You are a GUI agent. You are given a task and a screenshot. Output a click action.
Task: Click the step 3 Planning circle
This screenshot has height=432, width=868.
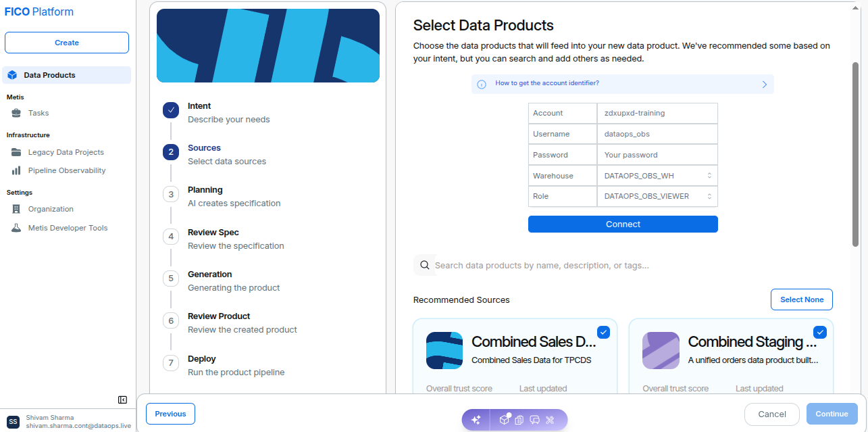point(171,194)
